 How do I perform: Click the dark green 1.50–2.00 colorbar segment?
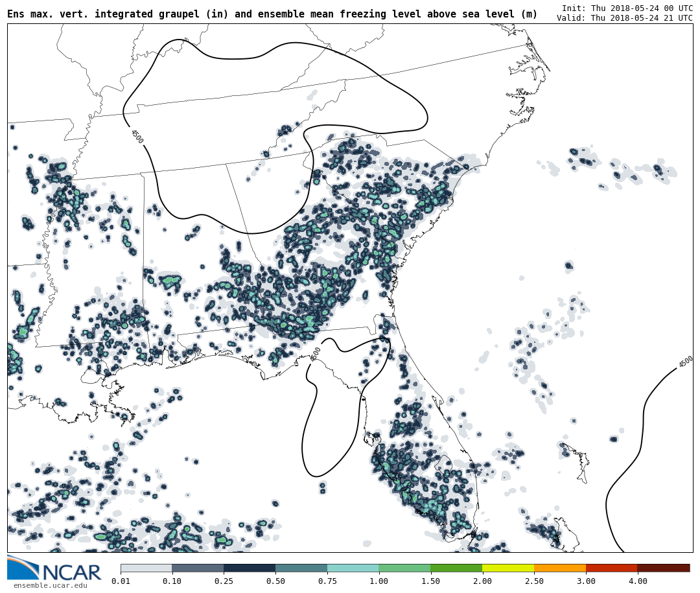(x=456, y=568)
